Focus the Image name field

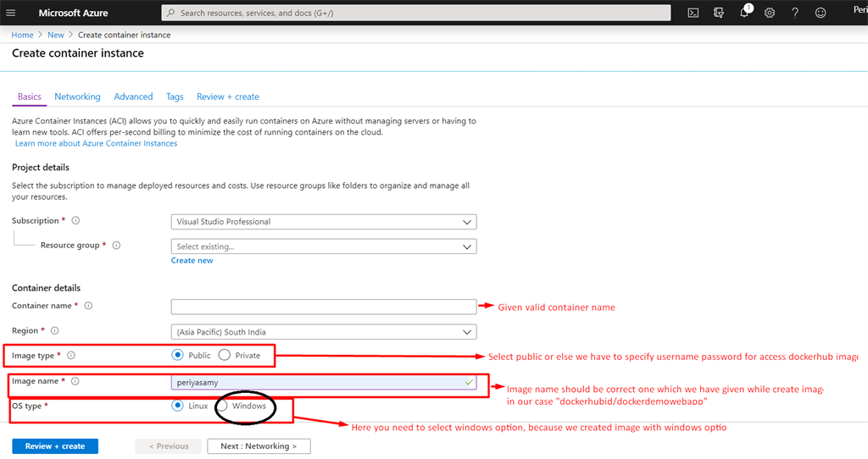(324, 382)
